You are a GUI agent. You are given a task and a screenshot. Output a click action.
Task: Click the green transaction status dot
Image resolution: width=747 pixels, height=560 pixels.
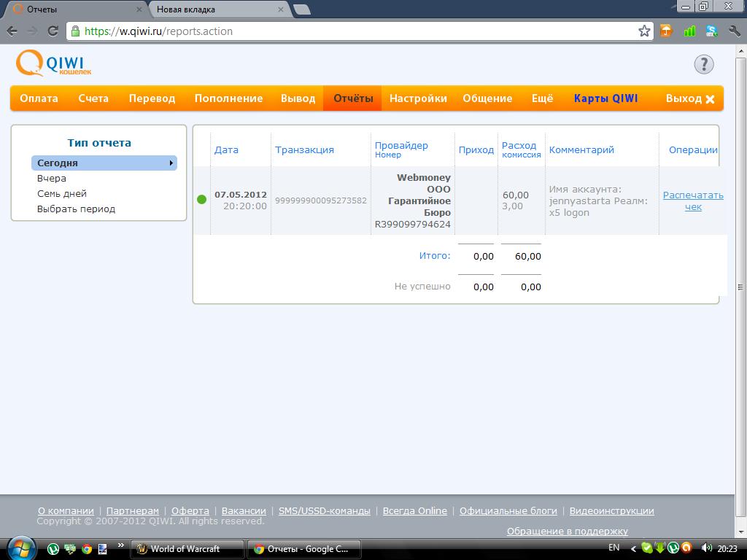click(202, 200)
